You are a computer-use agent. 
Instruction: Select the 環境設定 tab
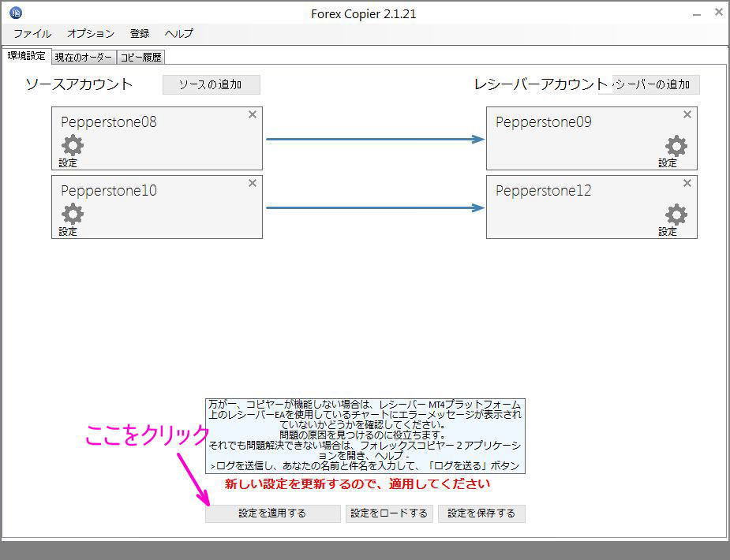[26, 56]
